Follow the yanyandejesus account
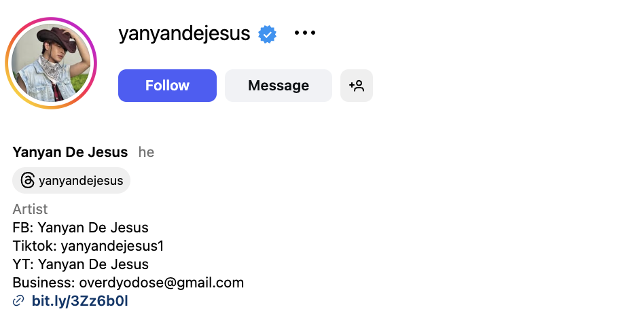The width and height of the screenshot is (644, 318). tap(167, 86)
